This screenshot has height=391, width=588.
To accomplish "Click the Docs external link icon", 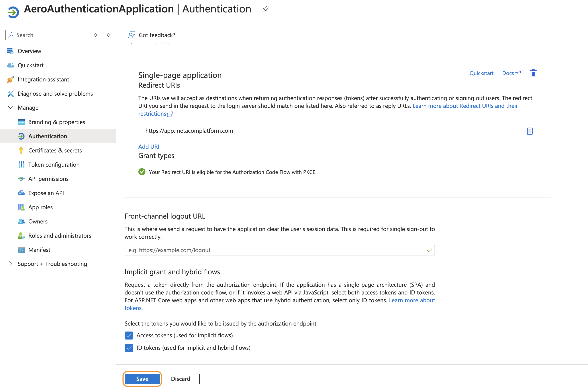I will click(518, 73).
